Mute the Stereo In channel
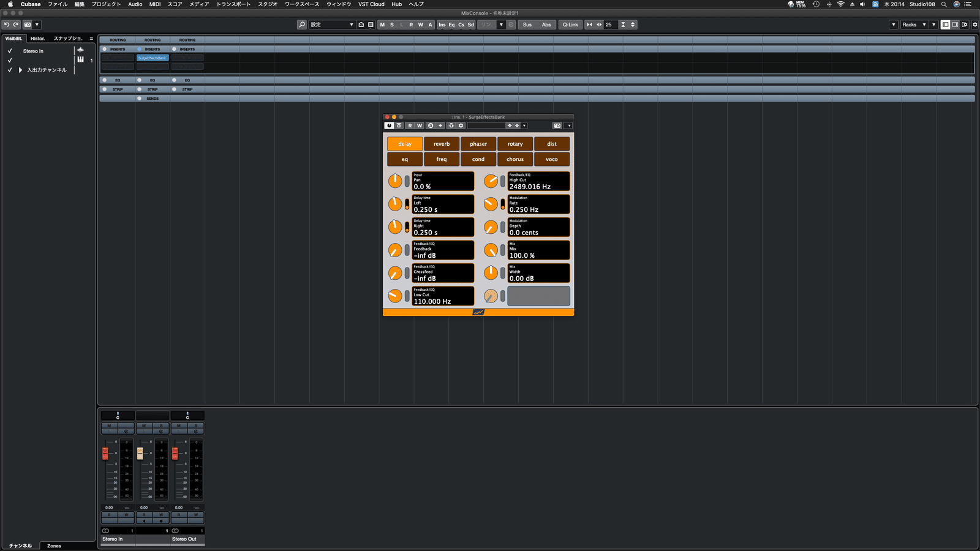Viewport: 980px width, 551px height. (109, 426)
